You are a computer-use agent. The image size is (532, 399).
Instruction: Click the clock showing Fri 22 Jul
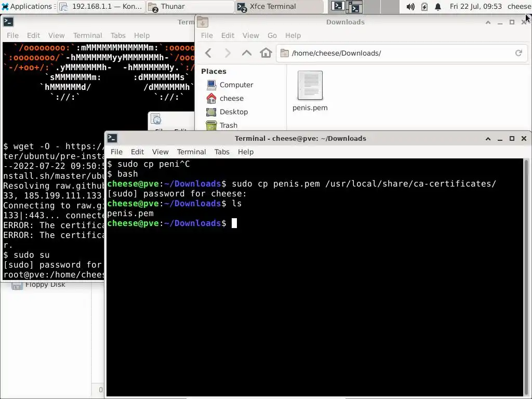[x=476, y=6]
